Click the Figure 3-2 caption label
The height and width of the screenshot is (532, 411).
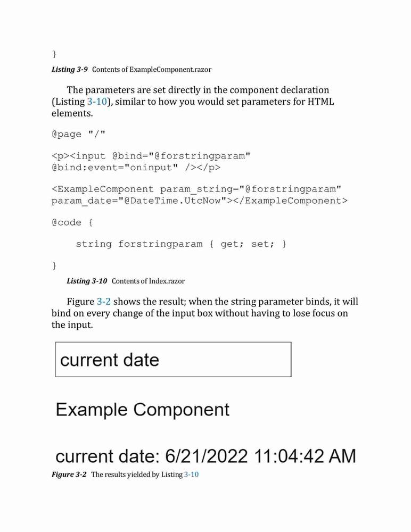pos(69,475)
